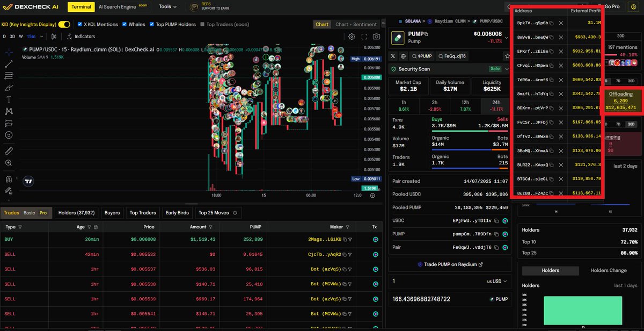Copy Pair address FeGqWJ..vddjT6
The width and height of the screenshot is (644, 331).
497,247
